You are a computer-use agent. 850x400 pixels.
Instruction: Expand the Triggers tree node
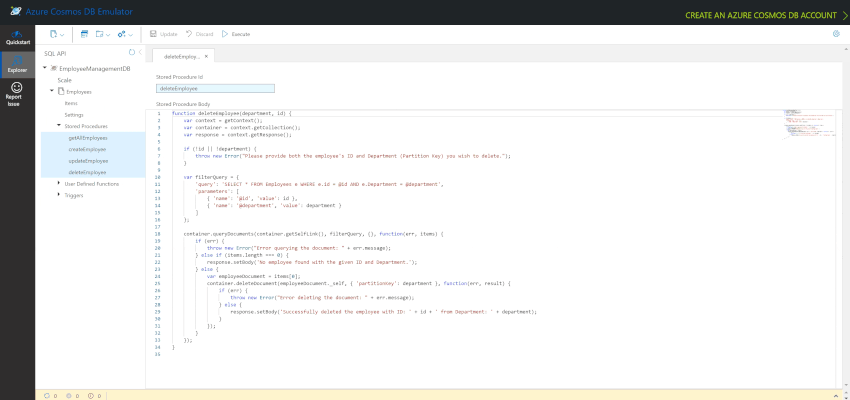tap(59, 195)
